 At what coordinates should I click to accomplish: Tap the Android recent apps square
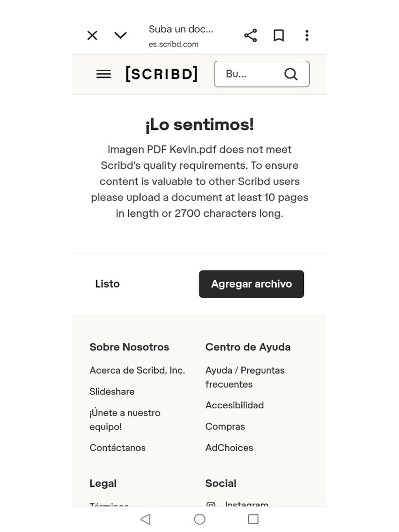[x=253, y=519]
